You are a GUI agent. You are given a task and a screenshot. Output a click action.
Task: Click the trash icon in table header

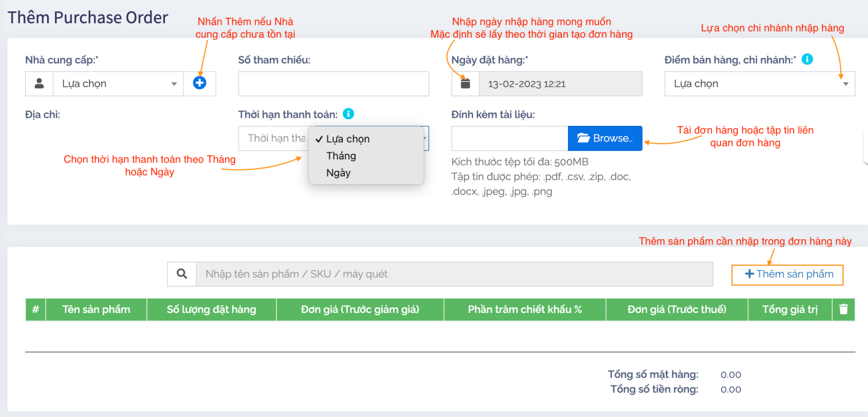click(844, 309)
